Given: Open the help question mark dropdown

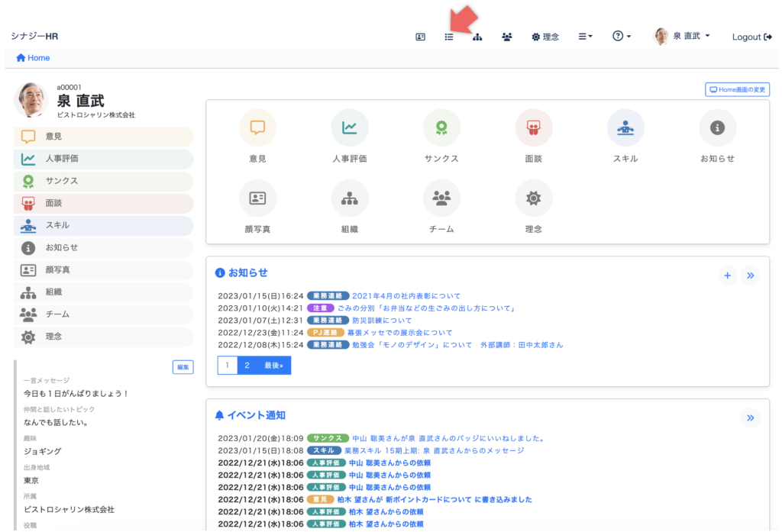Looking at the screenshot, I should pos(621,37).
